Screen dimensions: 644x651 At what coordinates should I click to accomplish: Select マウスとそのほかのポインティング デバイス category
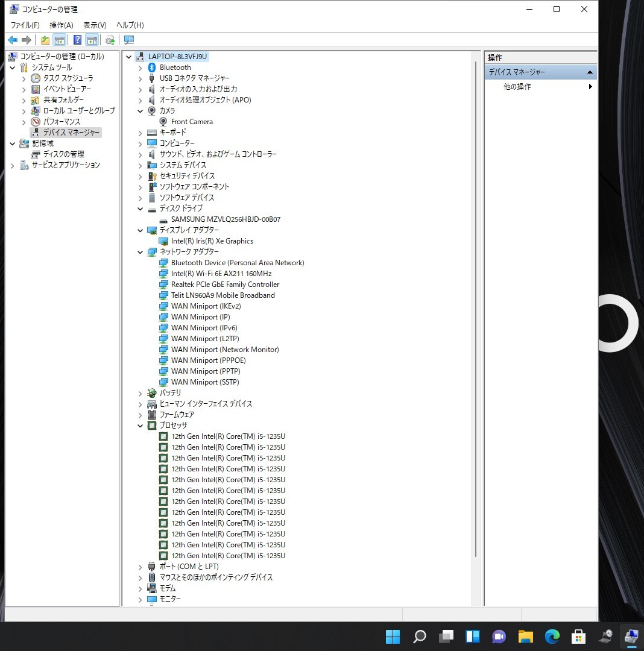pyautogui.click(x=216, y=577)
